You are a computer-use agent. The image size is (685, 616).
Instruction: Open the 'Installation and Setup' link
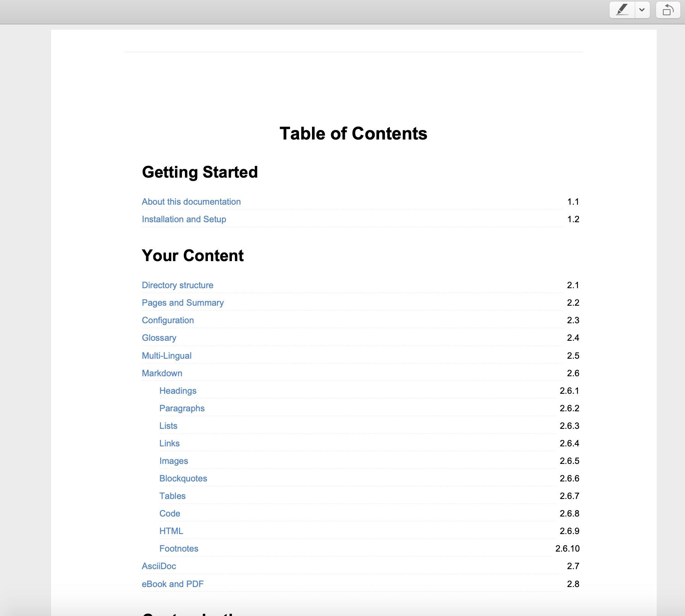[x=184, y=219]
